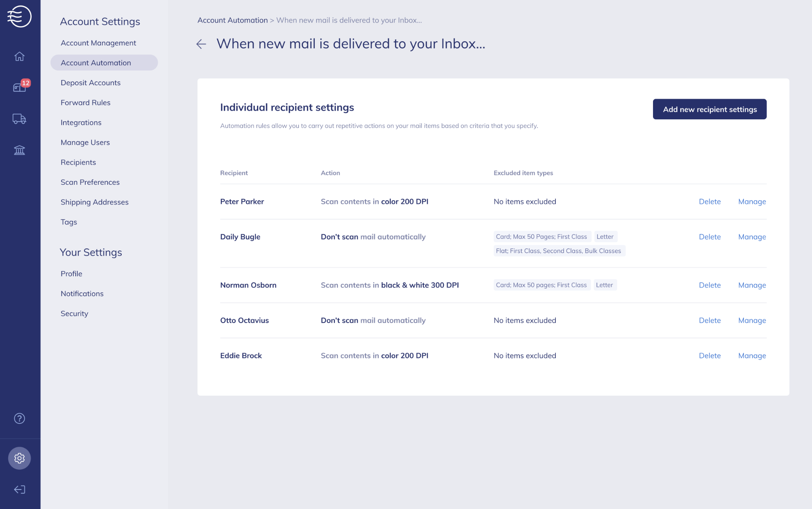The height and width of the screenshot is (509, 812).
Task: Select Account Management in settings menu
Action: click(98, 43)
